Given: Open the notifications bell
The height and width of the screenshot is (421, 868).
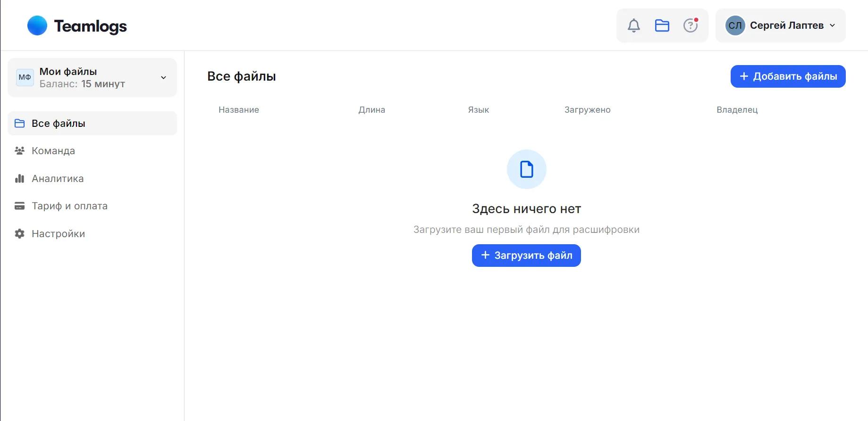Looking at the screenshot, I should 634,25.
